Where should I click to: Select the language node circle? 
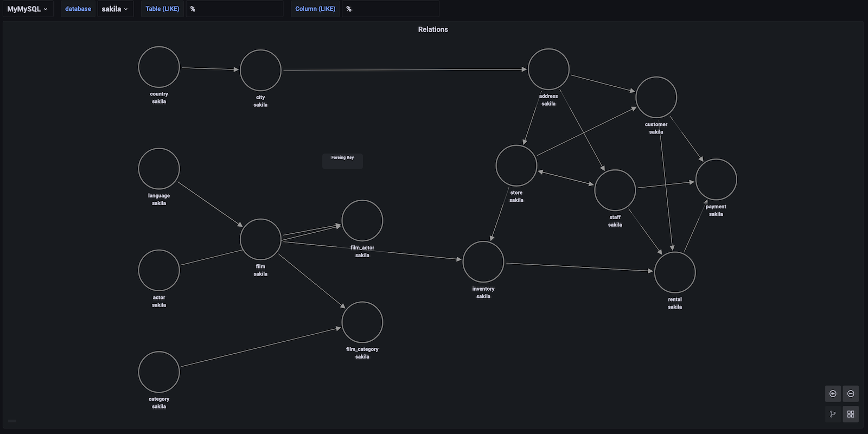click(x=159, y=169)
